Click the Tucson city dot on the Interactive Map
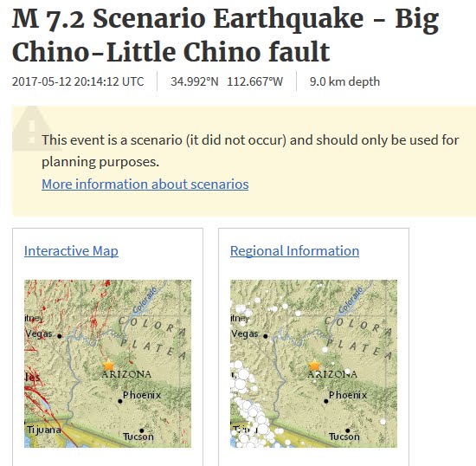 click(141, 430)
